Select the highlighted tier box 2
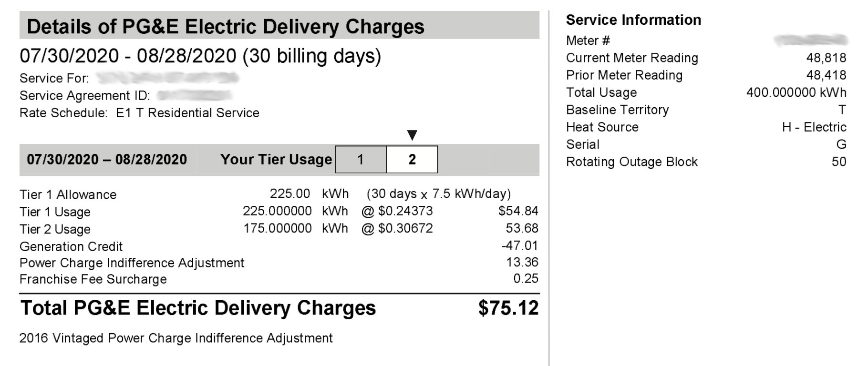 pos(412,160)
